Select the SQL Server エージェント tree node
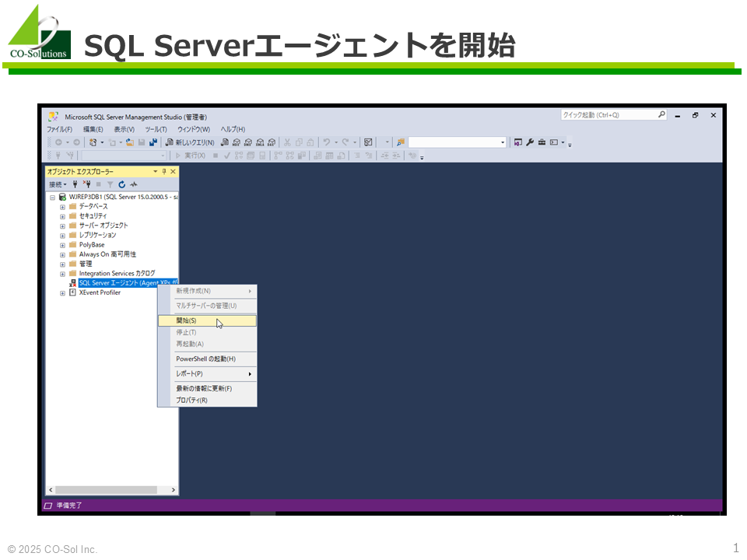This screenshot has height=560, width=747. coord(128,283)
